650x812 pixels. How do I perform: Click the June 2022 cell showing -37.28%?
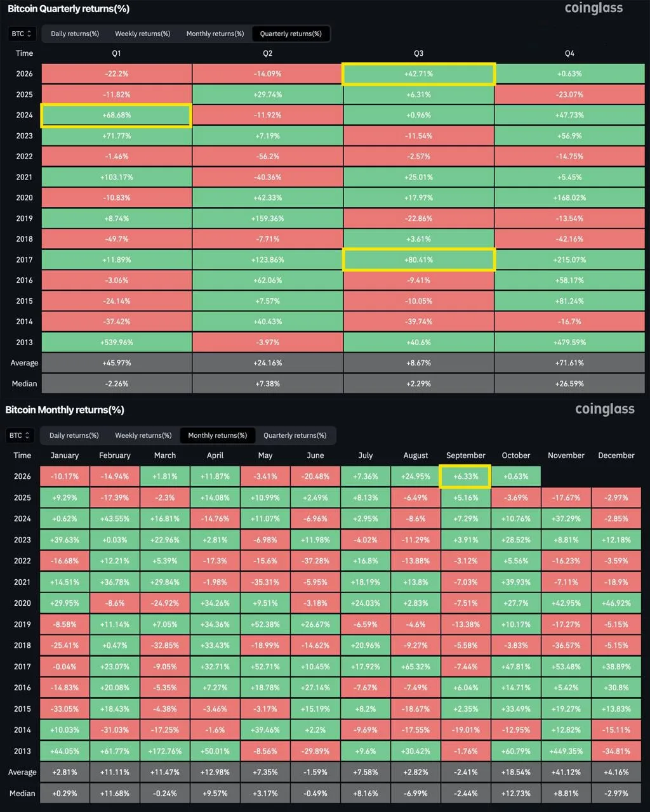coord(315,561)
